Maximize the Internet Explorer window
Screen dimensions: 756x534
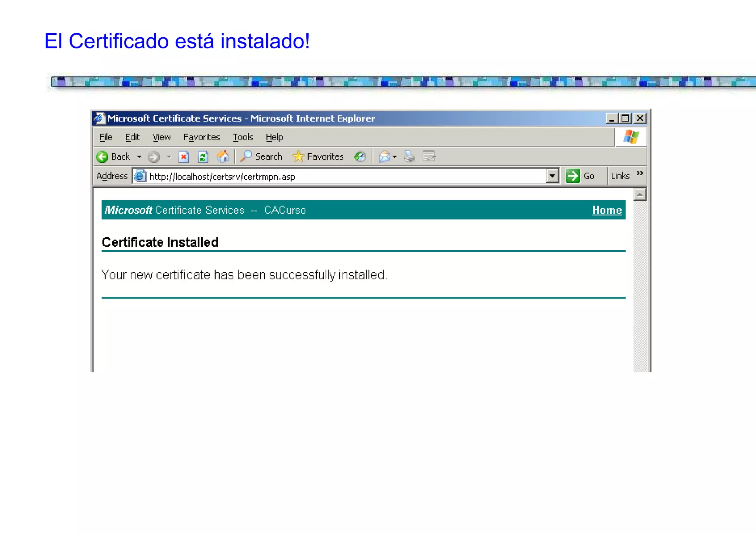[625, 118]
